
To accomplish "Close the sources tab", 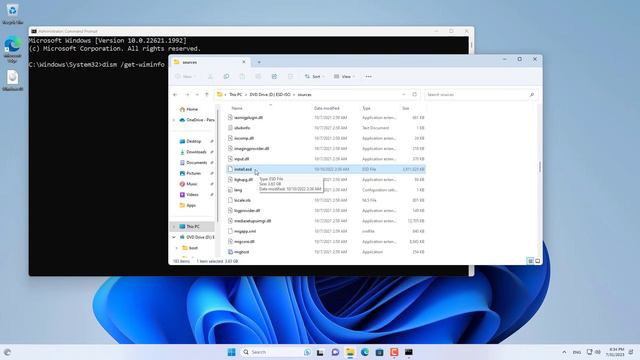I will pos(244,62).
